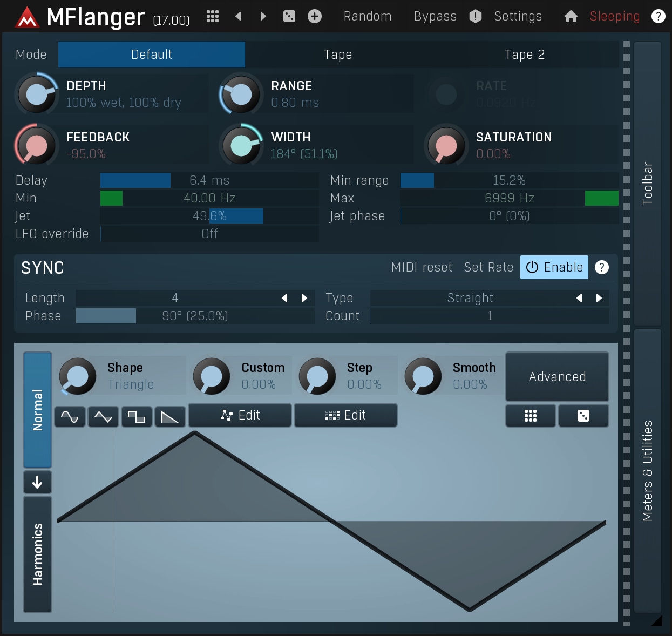Viewport: 672px width, 636px height.
Task: Click MIDI reset in the SYNC section
Action: 422,267
